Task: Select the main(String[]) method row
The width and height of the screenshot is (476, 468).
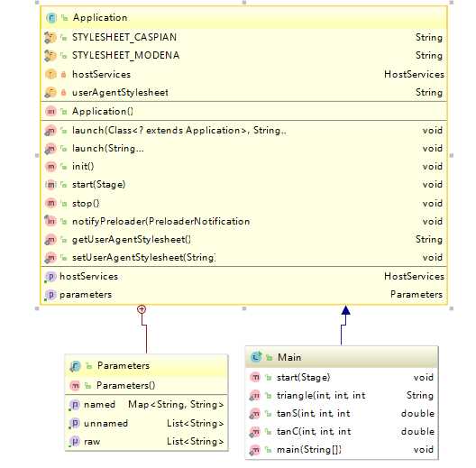Action: tap(342, 449)
